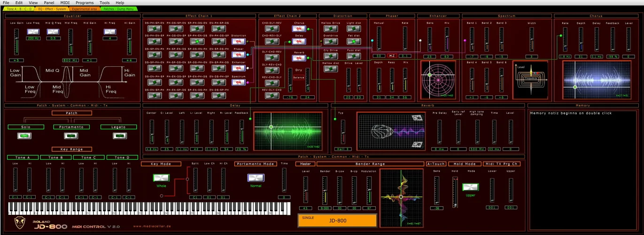Select EN-DS-SP-PH chain order button
This screenshot has width=644, height=235.
pos(219,96)
